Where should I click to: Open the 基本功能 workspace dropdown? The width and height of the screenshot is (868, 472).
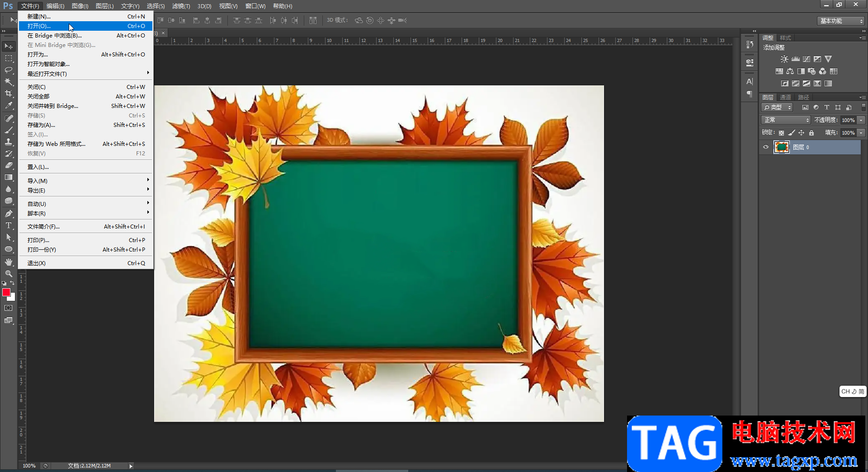tap(841, 21)
